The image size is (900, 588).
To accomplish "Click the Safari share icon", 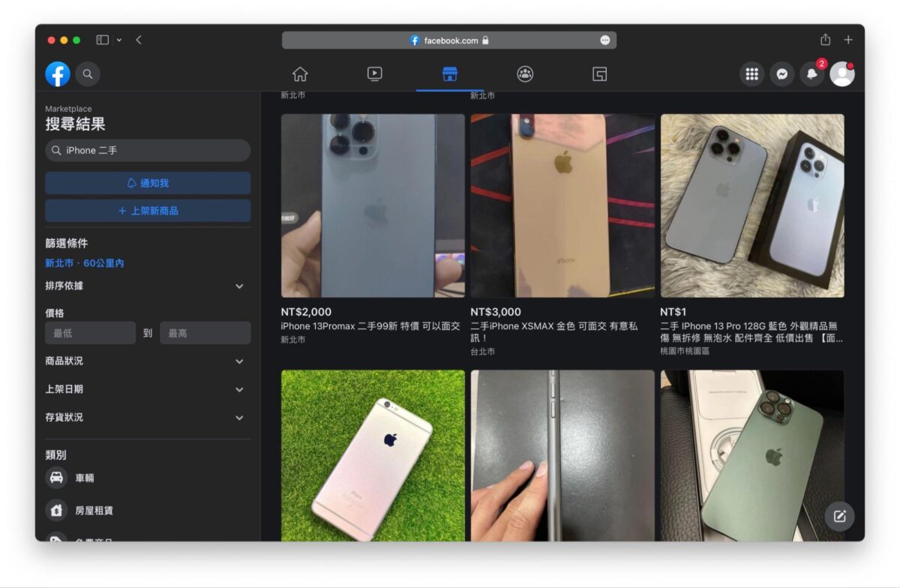I will tap(826, 39).
